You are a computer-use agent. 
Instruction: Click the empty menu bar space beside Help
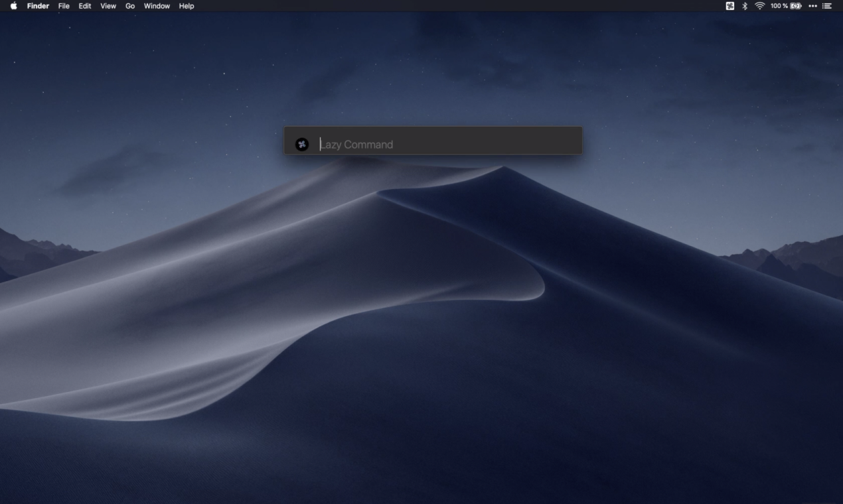[398, 6]
